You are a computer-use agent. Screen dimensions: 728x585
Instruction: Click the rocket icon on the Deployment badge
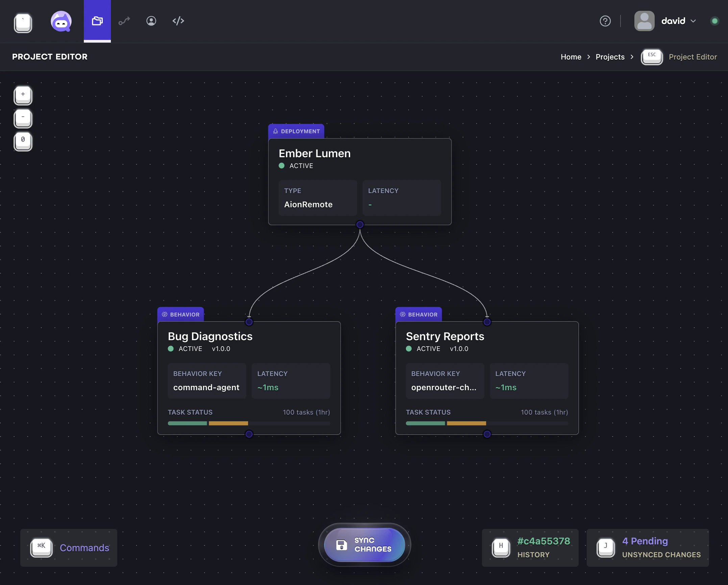pyautogui.click(x=275, y=131)
